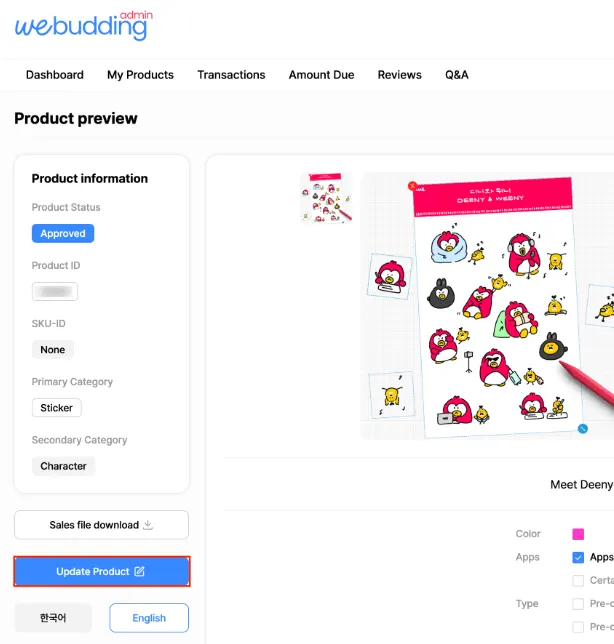Select the English language button
614x644 pixels.
pos(149,618)
